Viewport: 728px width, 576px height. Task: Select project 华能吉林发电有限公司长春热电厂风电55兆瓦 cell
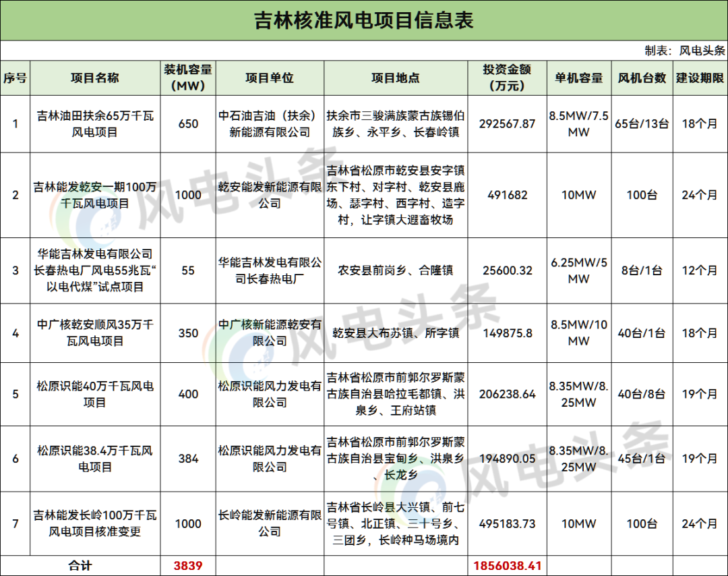pyautogui.click(x=95, y=270)
